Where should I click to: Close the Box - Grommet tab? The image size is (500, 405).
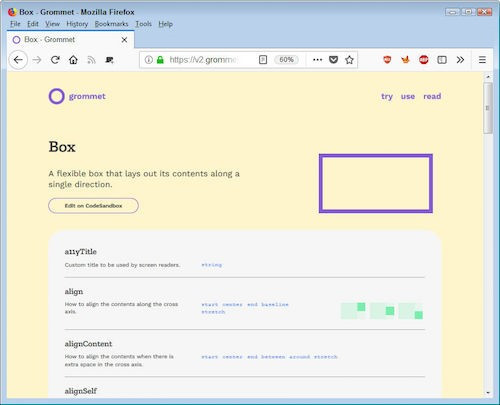tap(124, 40)
